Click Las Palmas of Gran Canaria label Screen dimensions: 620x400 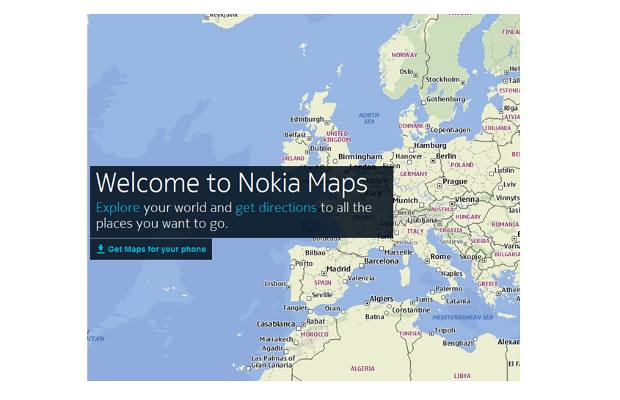tap(273, 362)
